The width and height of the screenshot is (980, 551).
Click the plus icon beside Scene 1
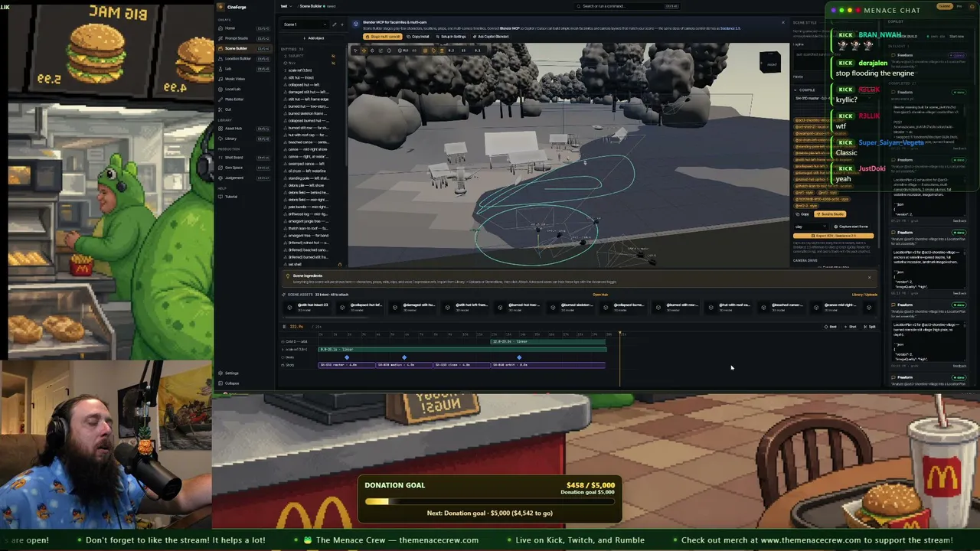coord(341,24)
